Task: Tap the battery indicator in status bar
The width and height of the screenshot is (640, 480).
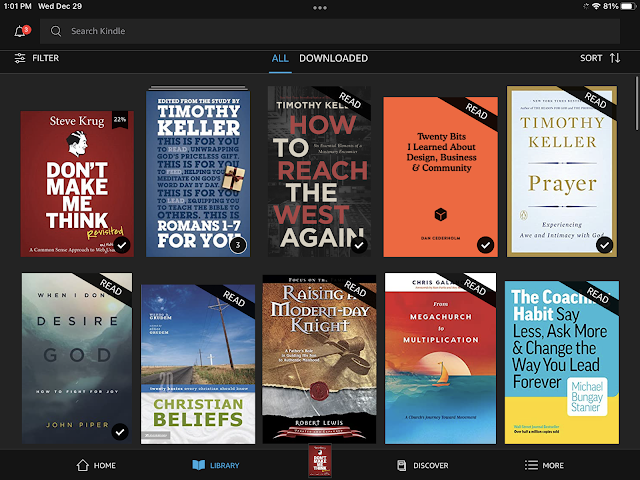Action: pos(629,6)
